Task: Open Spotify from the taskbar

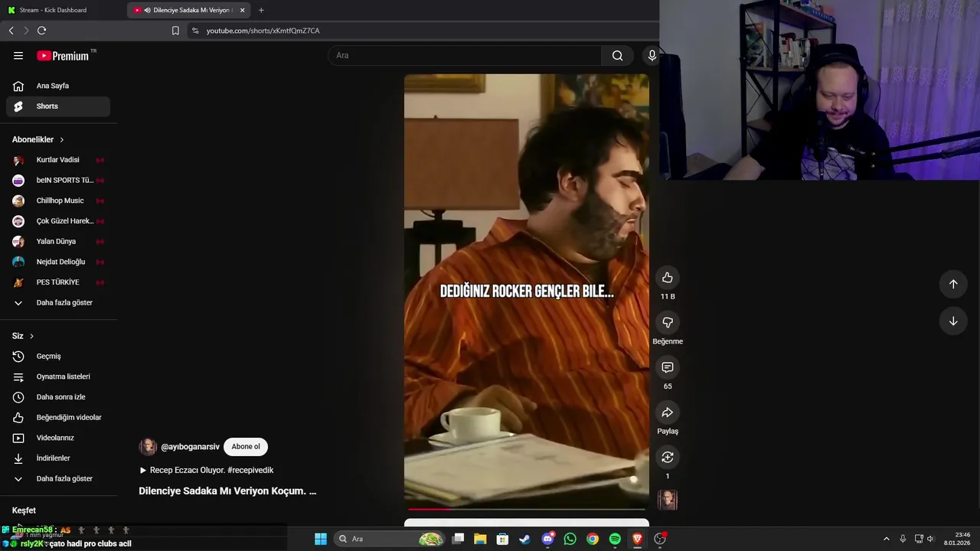Action: [x=615, y=539]
